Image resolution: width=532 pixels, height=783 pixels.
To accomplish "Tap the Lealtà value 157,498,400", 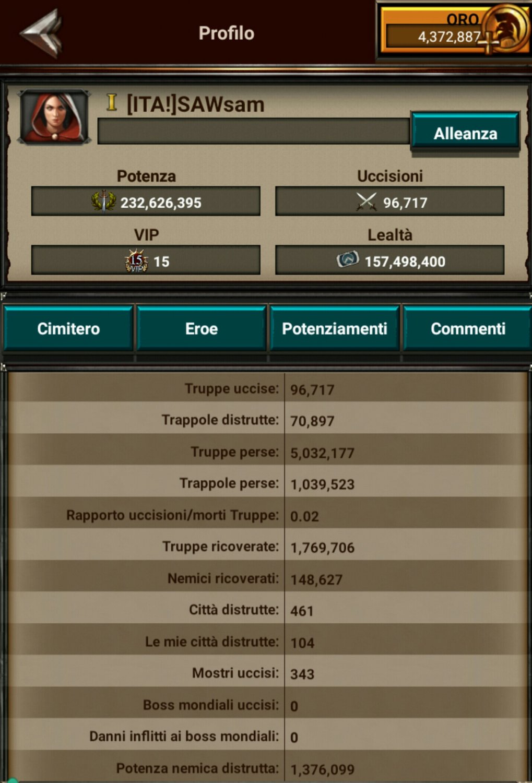I will point(405,262).
